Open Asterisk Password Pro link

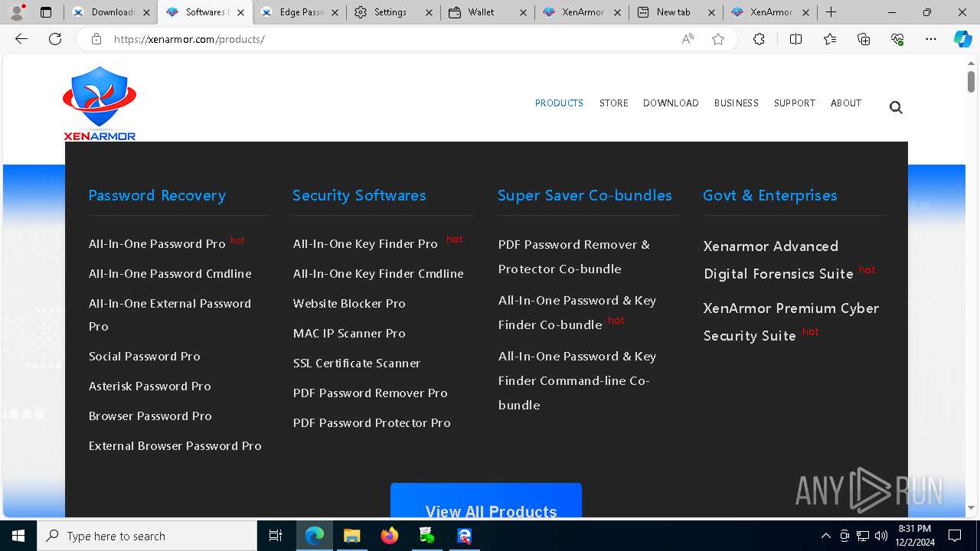pyautogui.click(x=149, y=386)
